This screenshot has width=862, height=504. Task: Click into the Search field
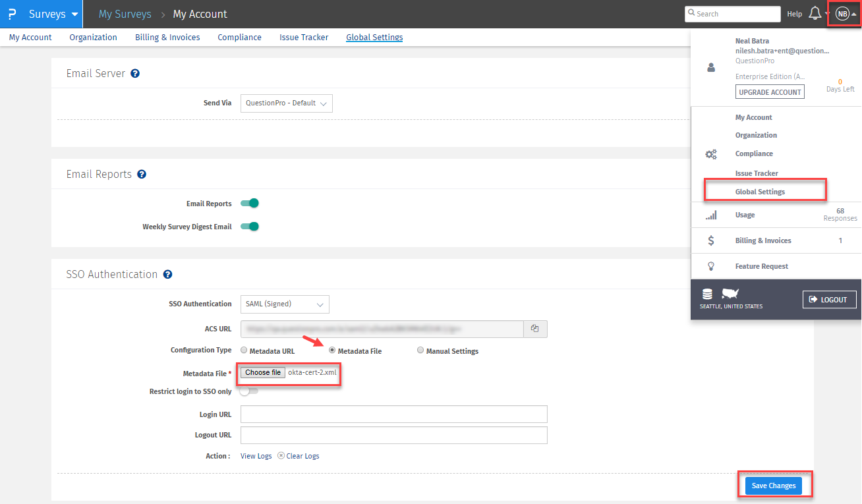click(x=733, y=14)
